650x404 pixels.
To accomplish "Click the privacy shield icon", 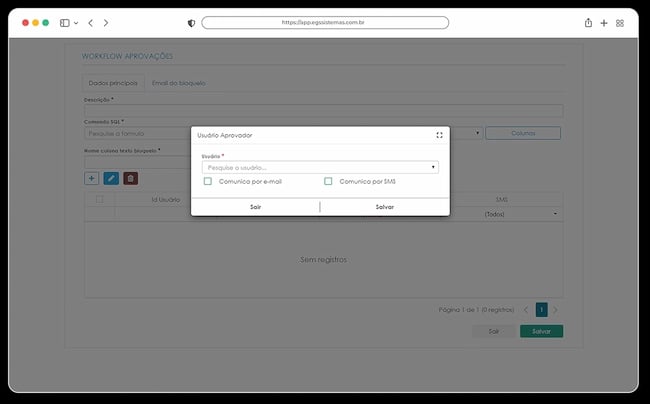I will coord(191,23).
